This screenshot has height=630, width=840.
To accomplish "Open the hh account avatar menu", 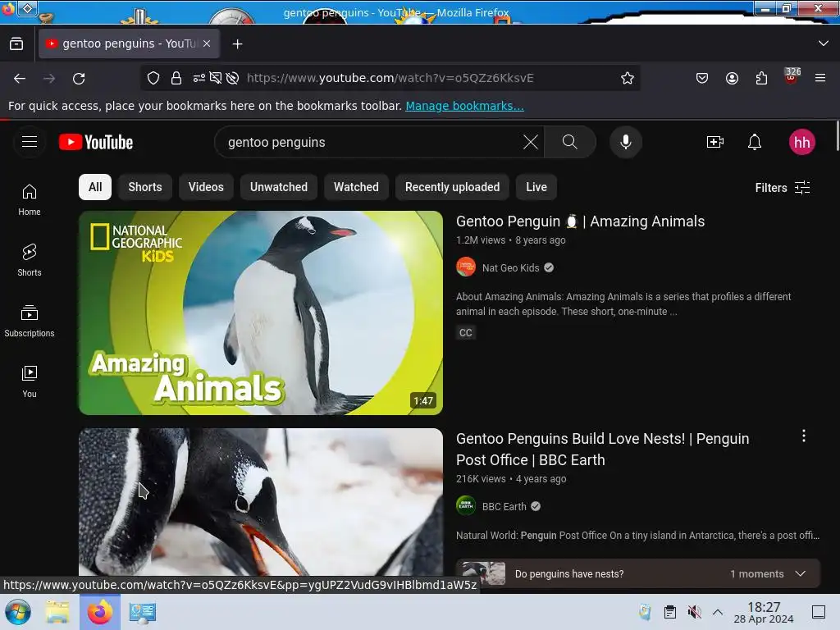I will click(x=801, y=142).
